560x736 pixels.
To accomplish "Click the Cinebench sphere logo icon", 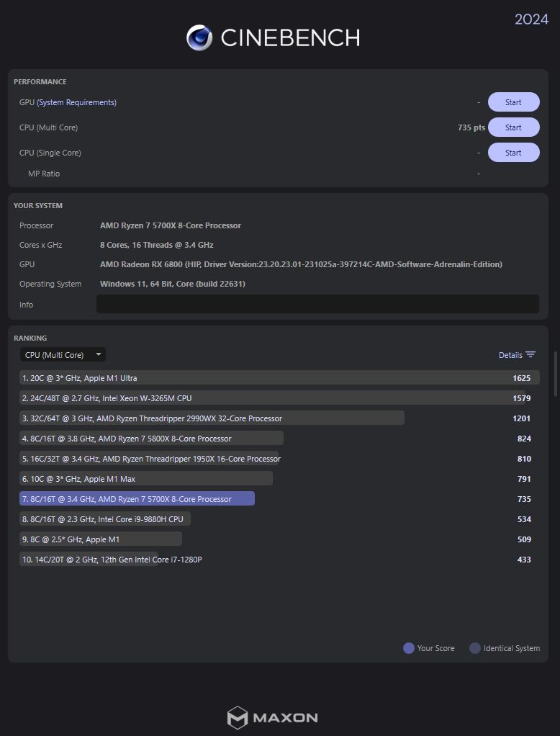I will pyautogui.click(x=199, y=37).
